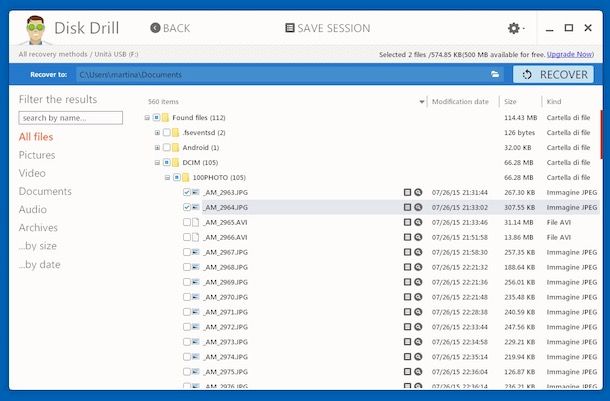This screenshot has height=401, width=610.
Task: Select the Pictures filter
Action: point(37,155)
